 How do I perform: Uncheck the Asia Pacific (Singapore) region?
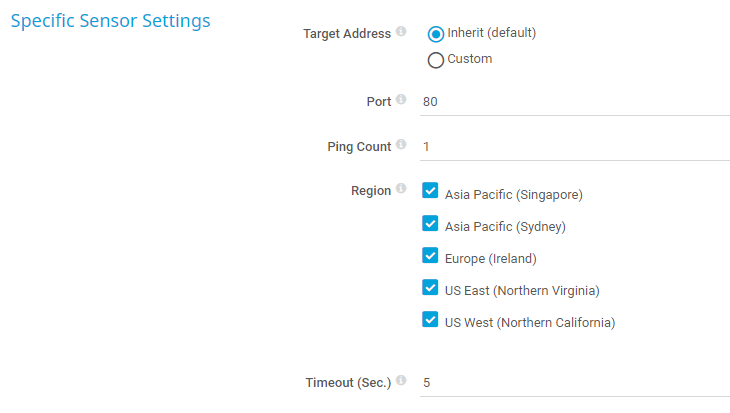(431, 190)
